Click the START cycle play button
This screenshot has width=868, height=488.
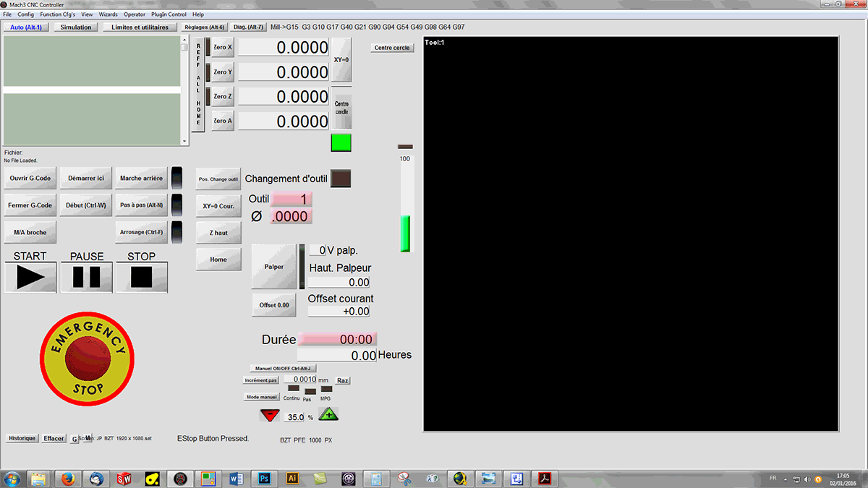coord(30,277)
